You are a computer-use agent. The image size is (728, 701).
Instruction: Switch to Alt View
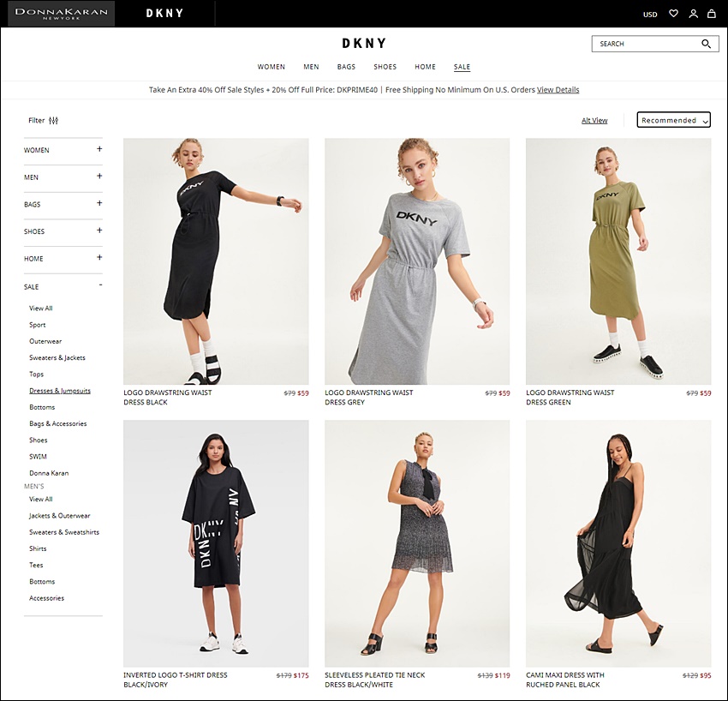pos(594,120)
